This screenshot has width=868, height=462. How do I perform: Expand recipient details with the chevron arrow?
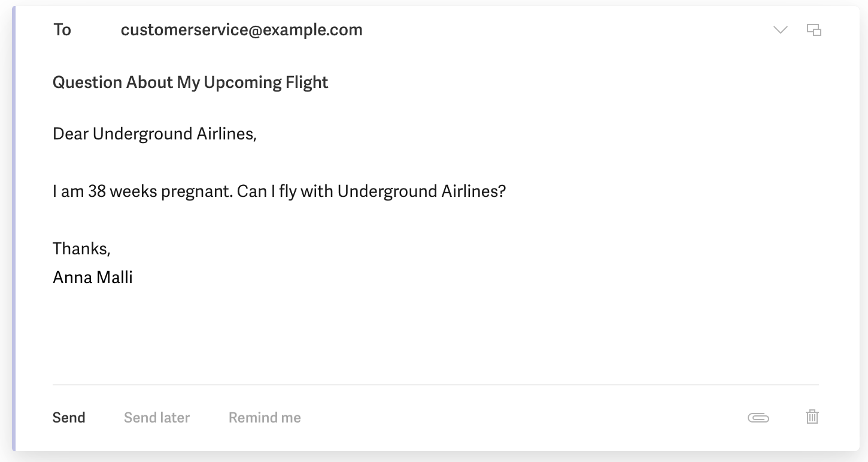(780, 30)
